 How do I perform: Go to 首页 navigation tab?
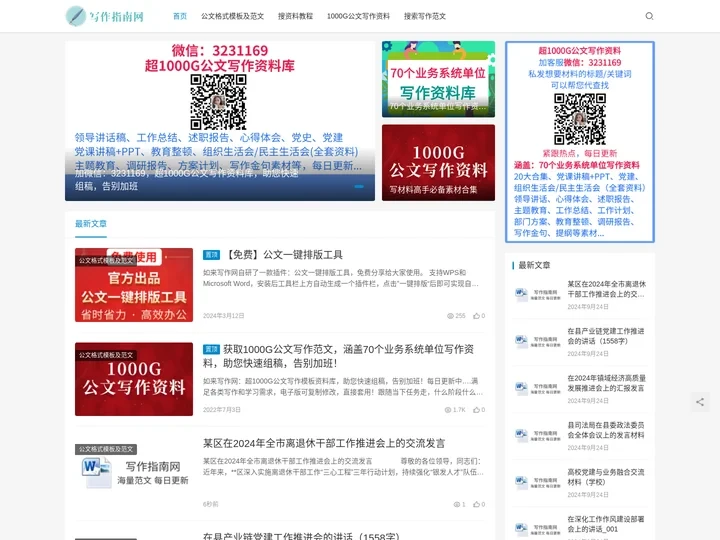click(x=180, y=16)
